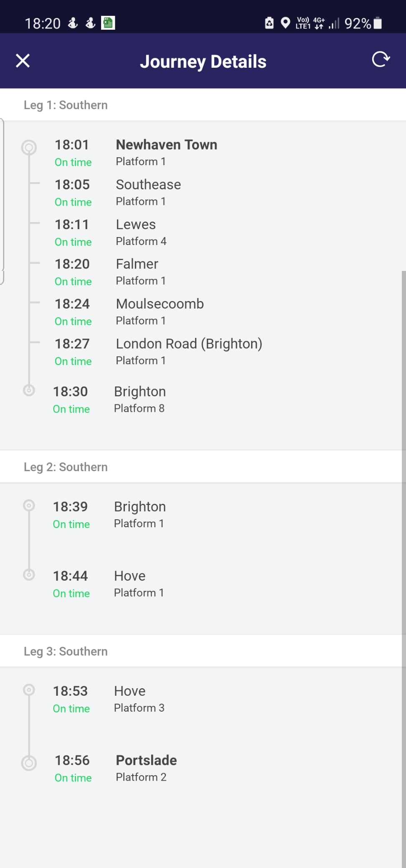Tap the Brighton 18:39 departure marker
The height and width of the screenshot is (868, 406).
(x=29, y=505)
